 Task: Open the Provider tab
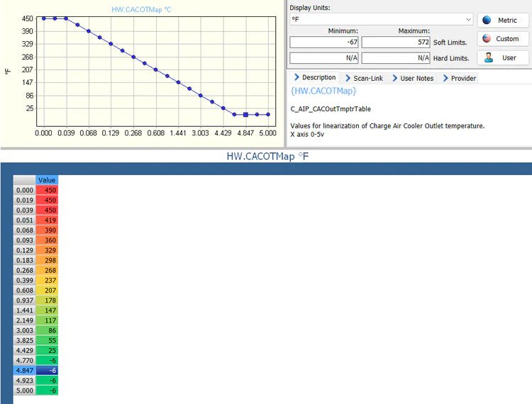[459, 78]
